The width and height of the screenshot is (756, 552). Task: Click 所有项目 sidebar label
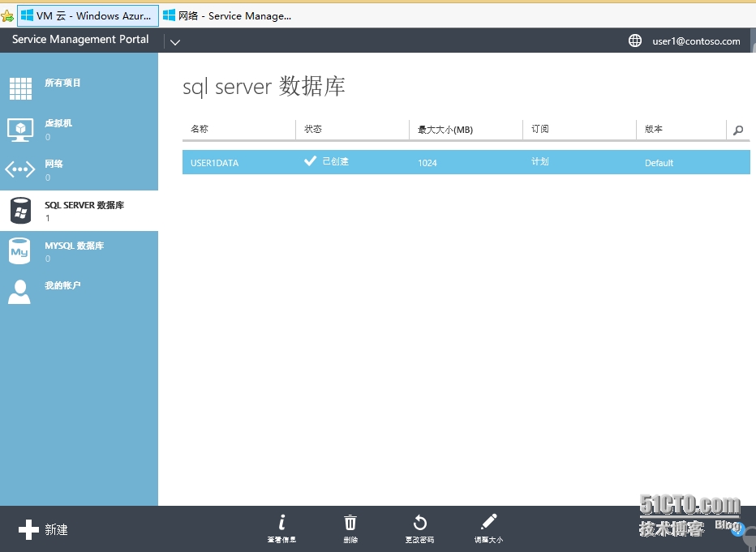pos(62,83)
